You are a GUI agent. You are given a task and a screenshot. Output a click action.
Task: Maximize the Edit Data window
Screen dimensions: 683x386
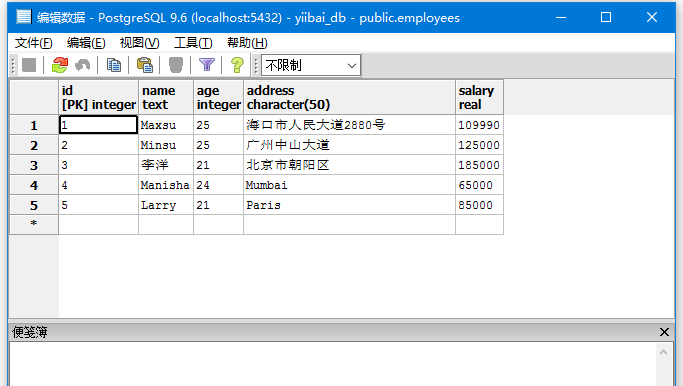(606, 17)
